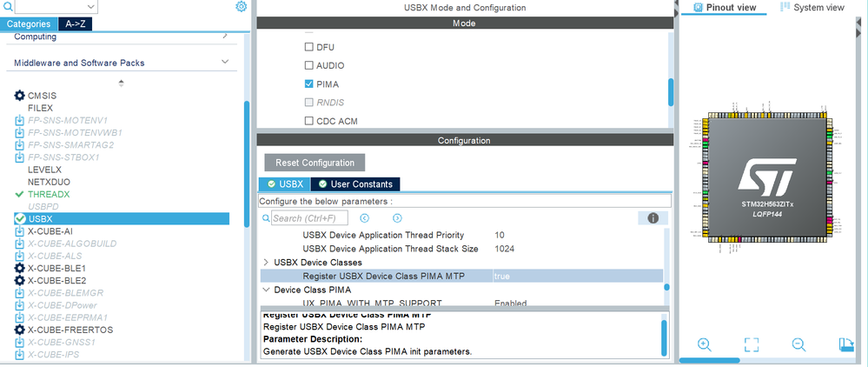Click the UX_PIMA_WITH_MTP_SUPPORT Enabled value
Screen dimensions: 868x367
pos(510,303)
